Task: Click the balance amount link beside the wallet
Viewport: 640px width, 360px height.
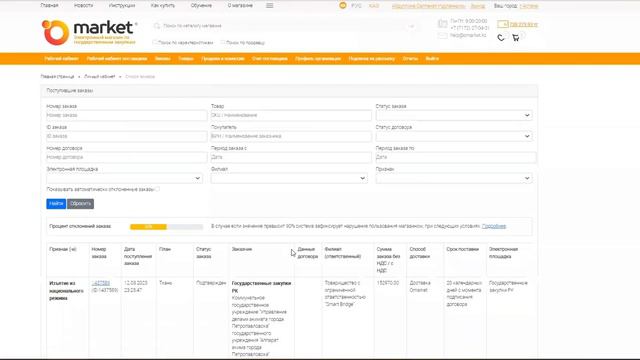Action: point(524,24)
